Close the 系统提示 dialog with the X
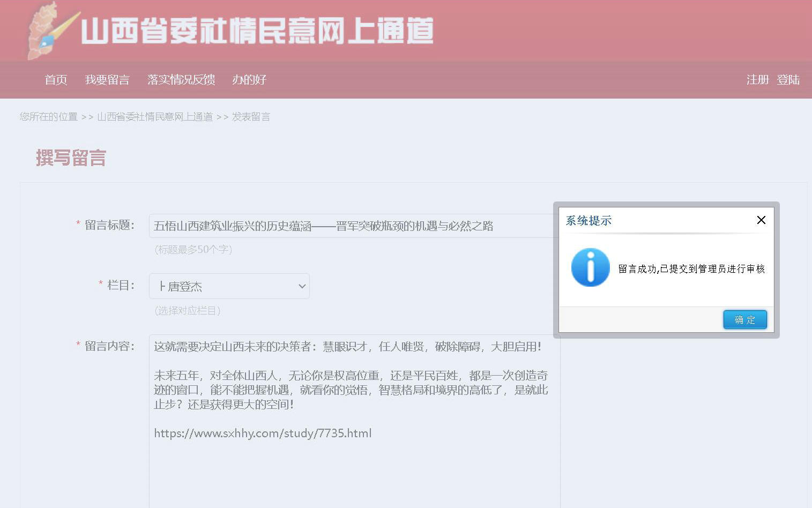812x508 pixels. [761, 220]
